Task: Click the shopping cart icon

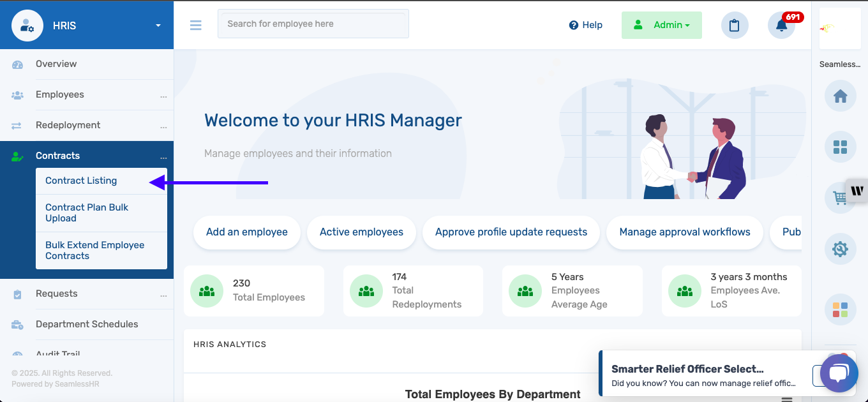Action: pos(837,198)
